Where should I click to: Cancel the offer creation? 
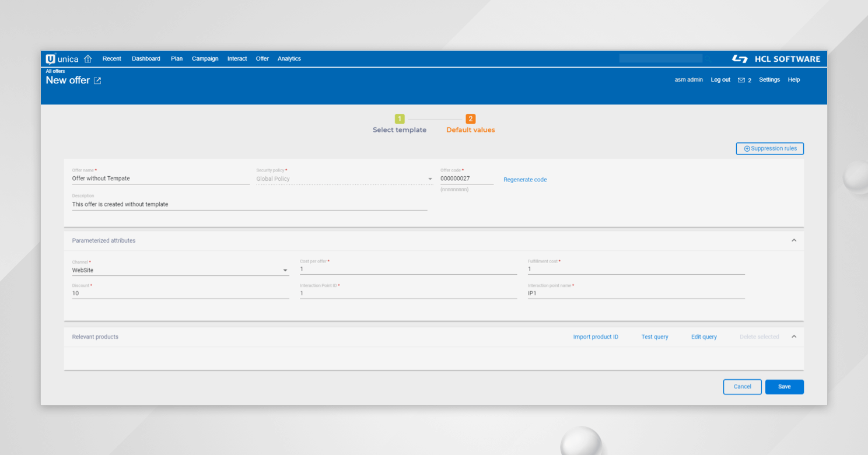[x=742, y=387]
